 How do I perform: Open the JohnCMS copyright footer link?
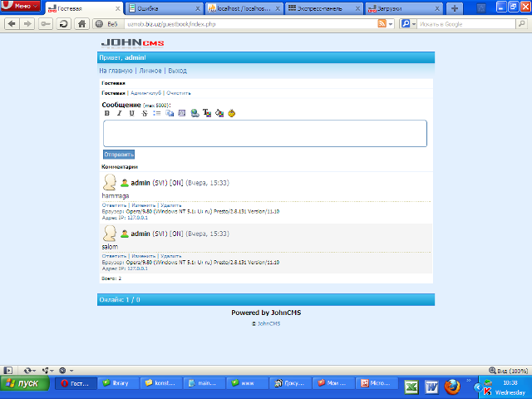click(x=268, y=323)
